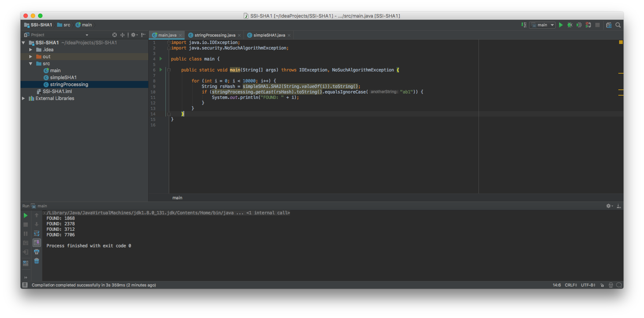Toggle soft-wrap in Run console
Viewport: 644px width, 318px height.
[37, 234]
